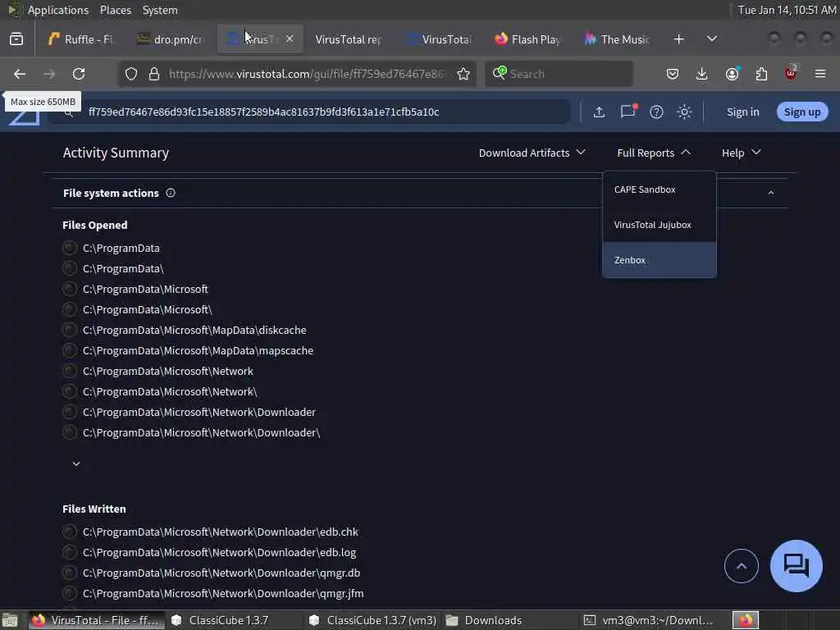840x630 pixels.
Task: Switch to the VirusTotal report tab
Action: click(x=349, y=39)
